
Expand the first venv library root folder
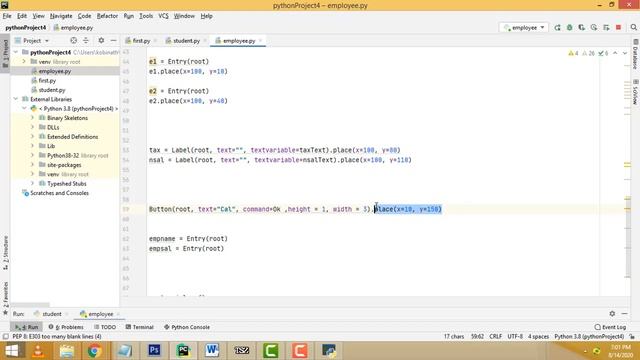24,62
